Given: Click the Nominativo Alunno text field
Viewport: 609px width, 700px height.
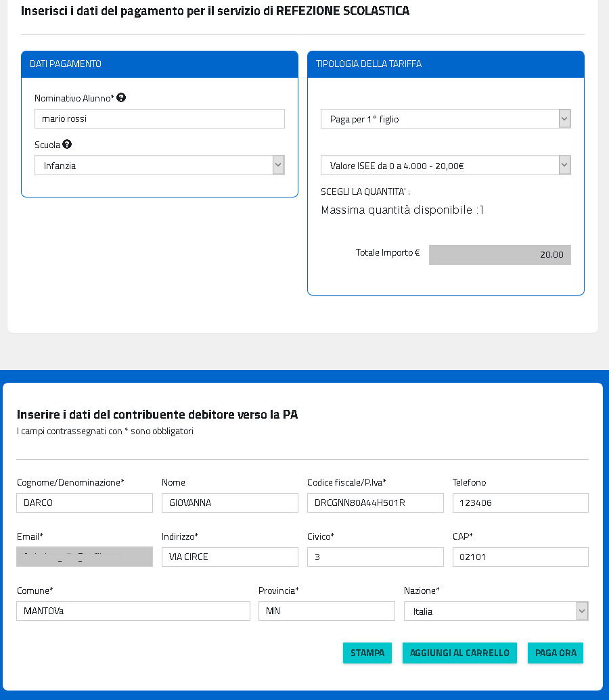Looking at the screenshot, I should 159,119.
